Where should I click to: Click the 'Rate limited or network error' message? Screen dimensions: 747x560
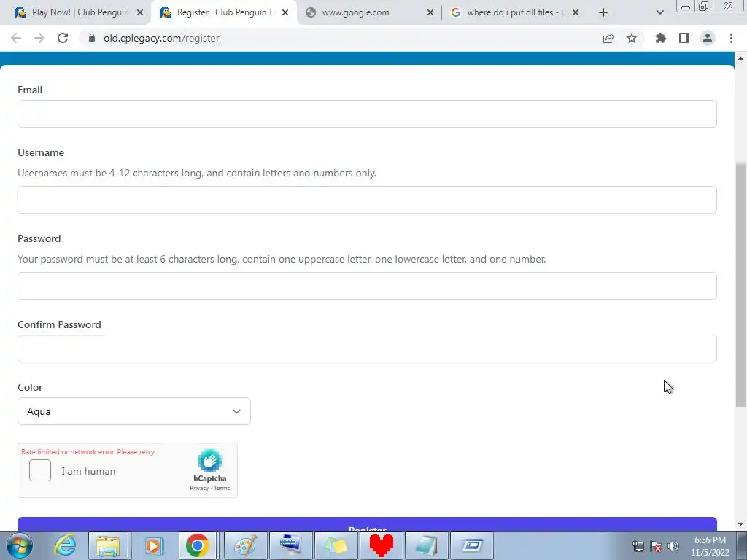point(88,452)
